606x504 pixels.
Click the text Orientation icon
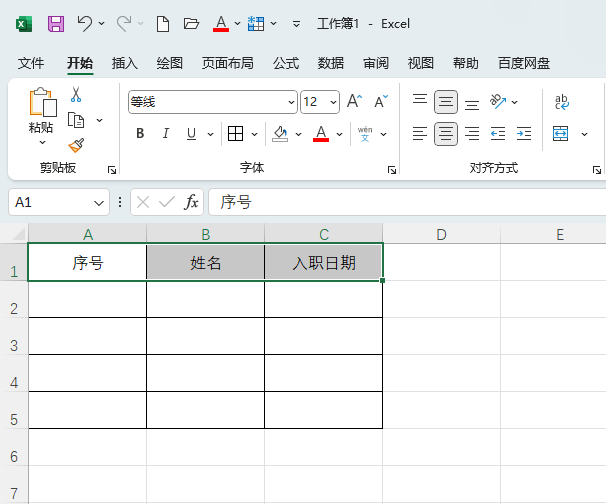click(x=498, y=102)
